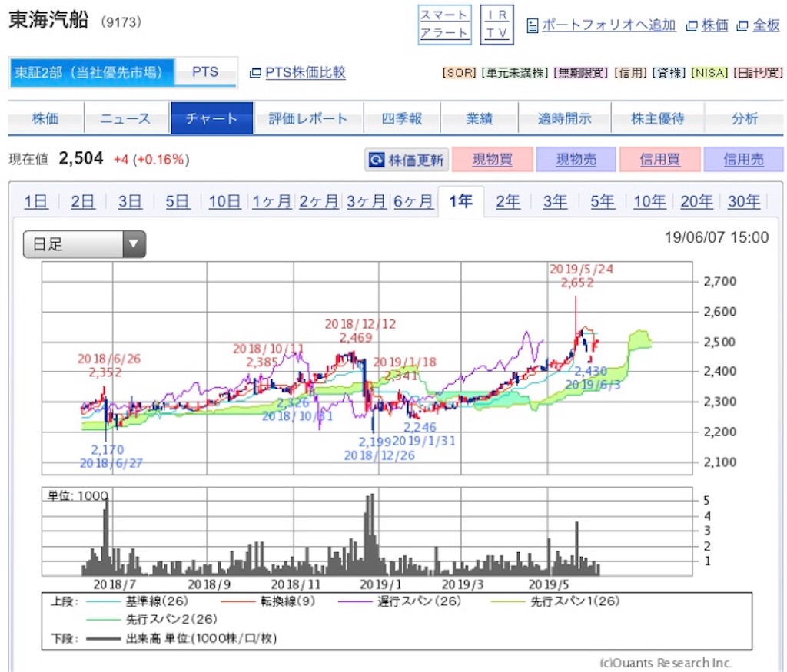Image resolution: width=787 pixels, height=672 pixels.
Task: Select the 10日 chart period
Action: click(x=224, y=201)
